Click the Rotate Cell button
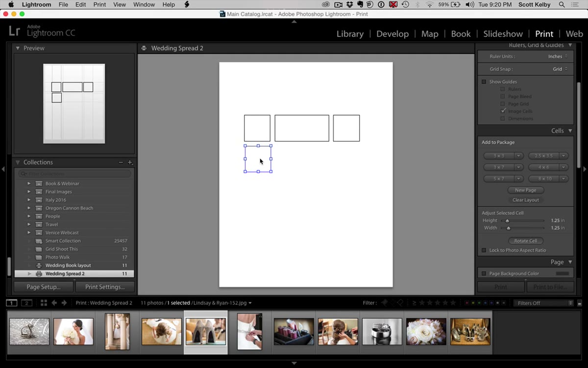Image resolution: width=588 pixels, height=368 pixels. point(525,241)
